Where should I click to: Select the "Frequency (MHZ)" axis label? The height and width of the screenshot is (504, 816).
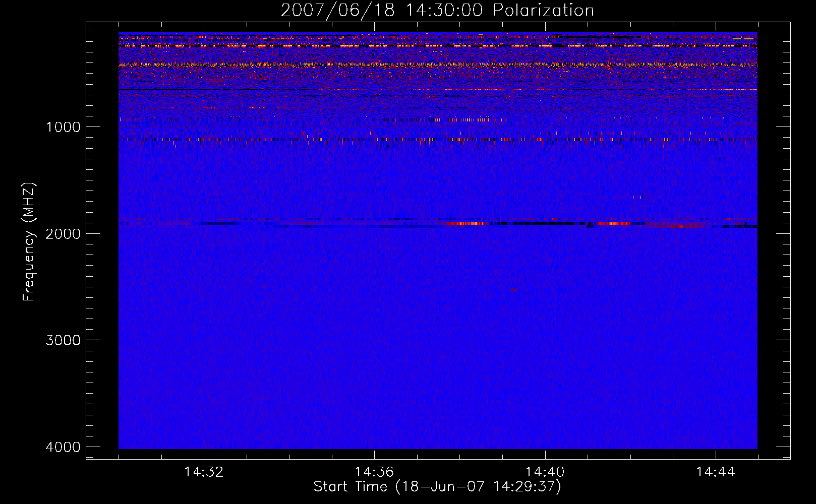(29, 242)
